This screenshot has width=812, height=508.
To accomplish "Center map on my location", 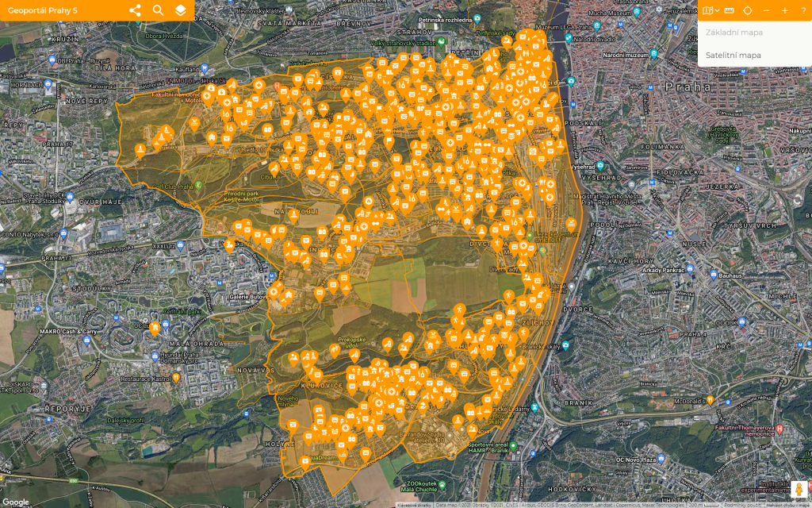I will pos(747,10).
